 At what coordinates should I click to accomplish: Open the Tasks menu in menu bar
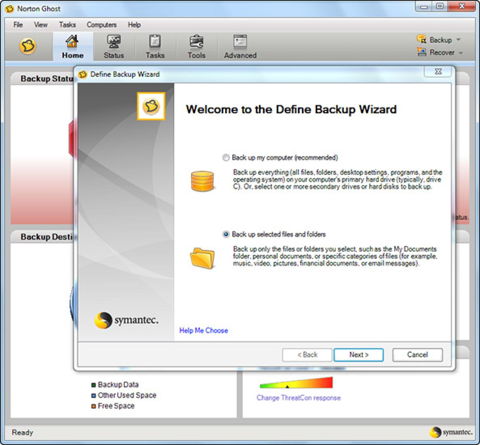tap(67, 25)
